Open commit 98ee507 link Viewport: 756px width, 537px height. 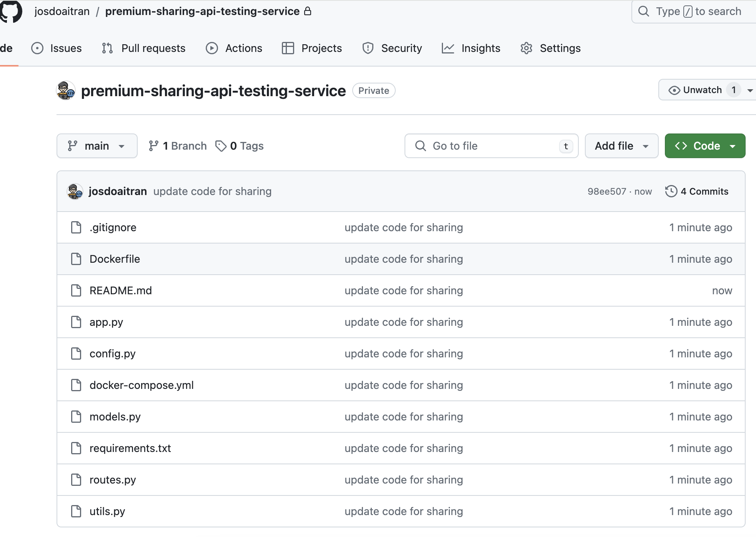(607, 191)
